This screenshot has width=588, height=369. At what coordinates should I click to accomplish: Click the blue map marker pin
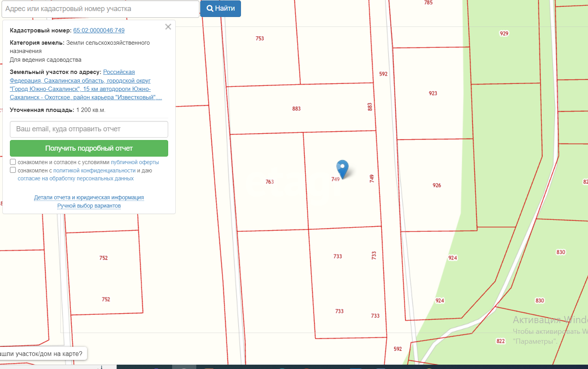[x=342, y=167]
